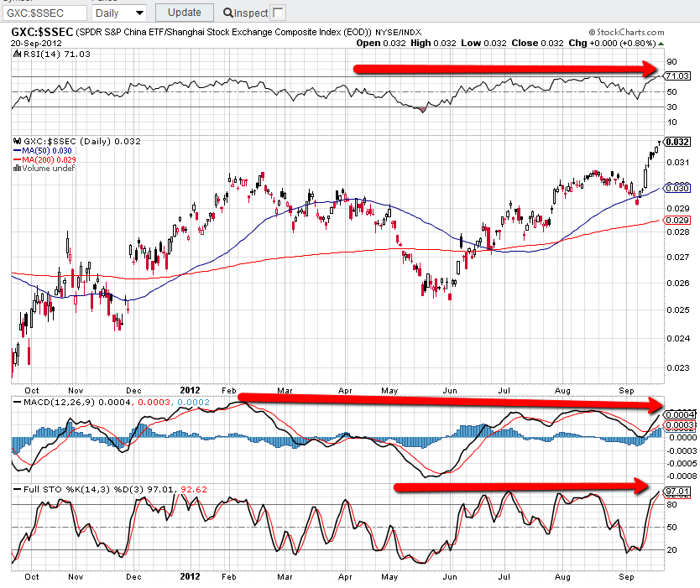Click the Sep label on the bottom time axis
The image size is (700, 588).
tap(626, 577)
